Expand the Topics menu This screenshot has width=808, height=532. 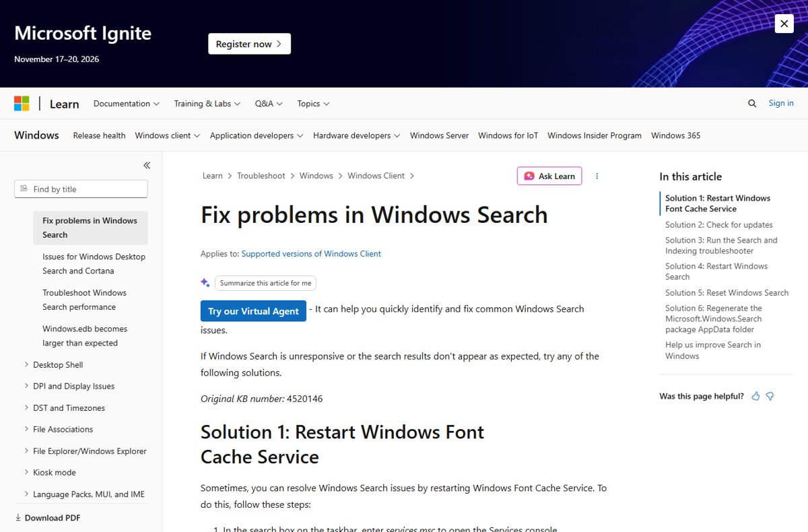[x=313, y=104]
